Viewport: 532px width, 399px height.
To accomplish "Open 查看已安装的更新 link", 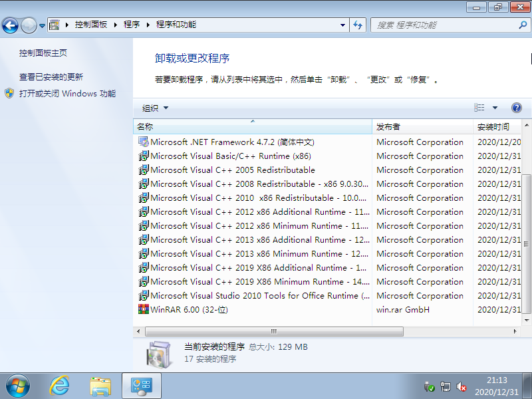I will coord(51,77).
